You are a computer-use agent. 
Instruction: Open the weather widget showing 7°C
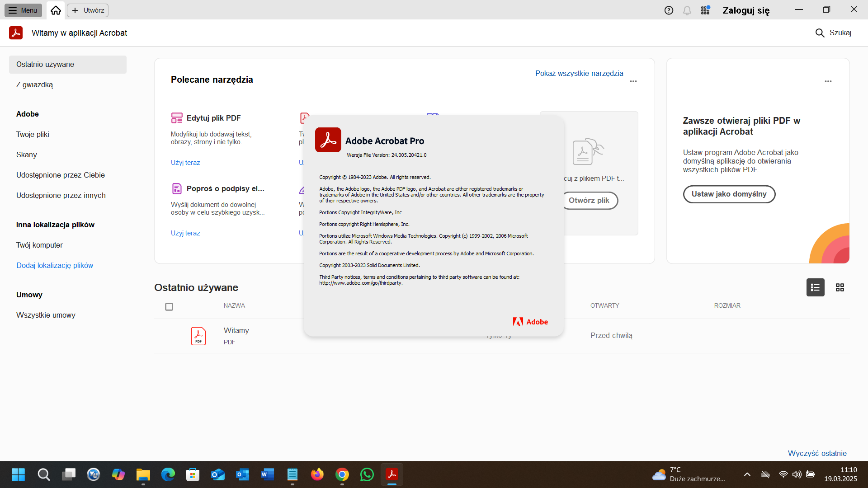click(688, 474)
